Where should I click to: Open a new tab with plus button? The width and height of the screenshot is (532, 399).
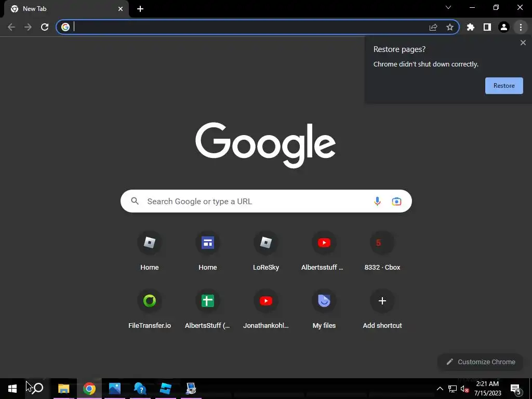pyautogui.click(x=140, y=9)
